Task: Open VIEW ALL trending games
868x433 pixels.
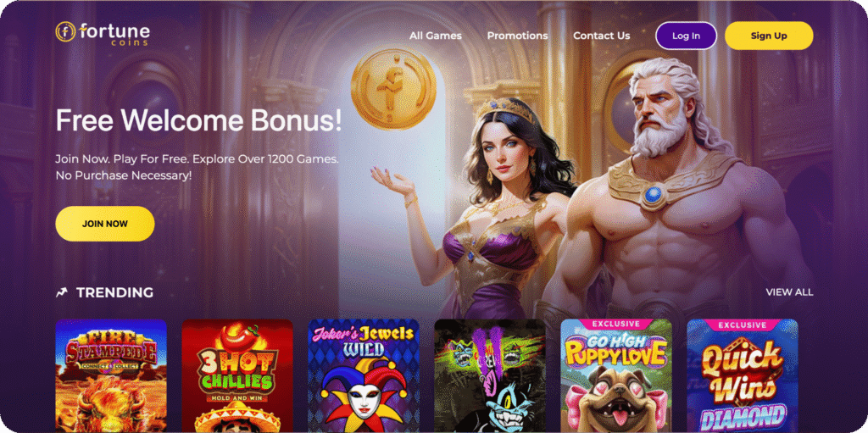Action: pos(789,292)
